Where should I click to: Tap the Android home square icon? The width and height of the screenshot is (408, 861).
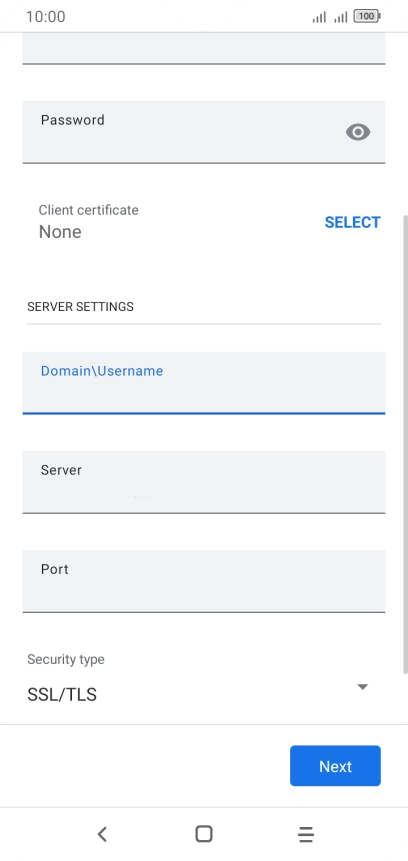204,834
